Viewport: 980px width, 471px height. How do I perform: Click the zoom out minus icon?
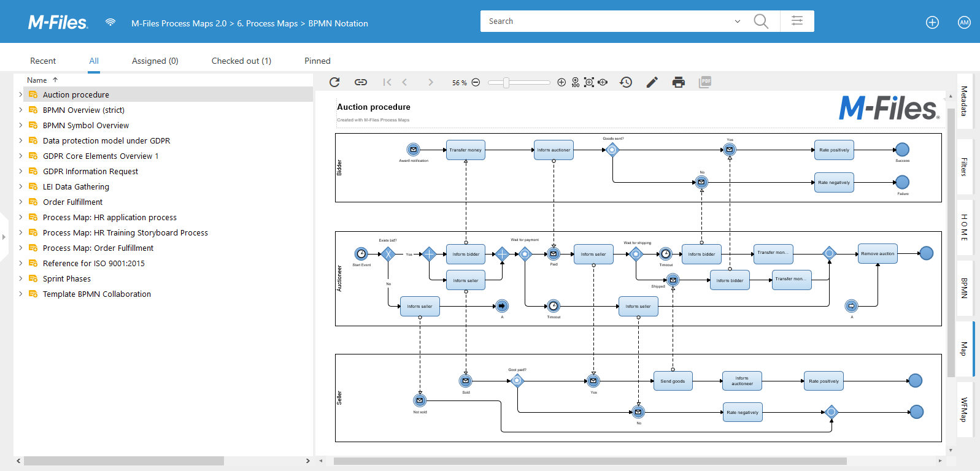(x=476, y=82)
